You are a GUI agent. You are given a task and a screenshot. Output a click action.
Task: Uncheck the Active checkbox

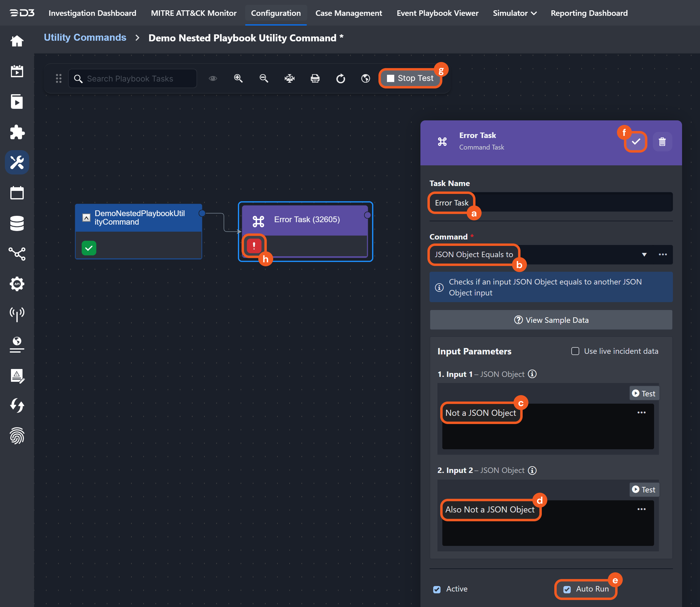tap(437, 589)
